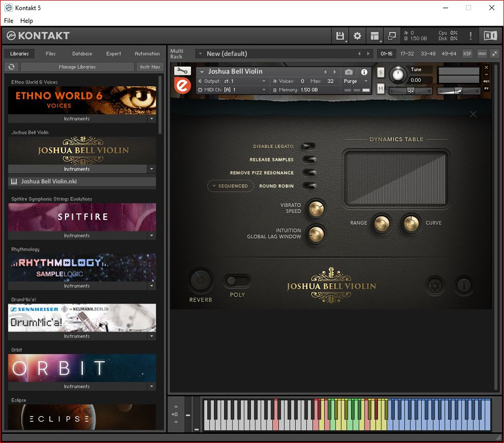Click the save disk icon in Kontakt header
This screenshot has height=443, width=504.
click(x=340, y=36)
